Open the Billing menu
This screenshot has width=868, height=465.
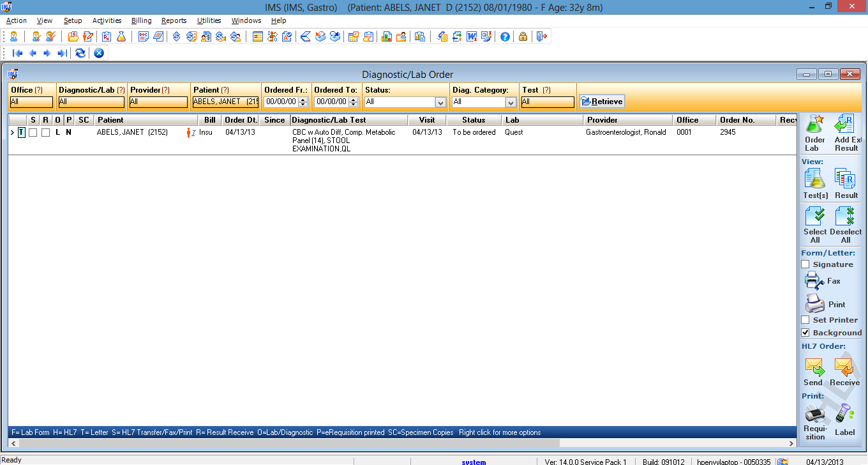(141, 20)
